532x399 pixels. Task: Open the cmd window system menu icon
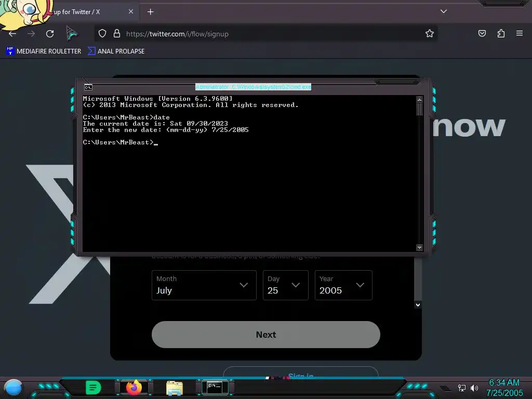88,87
